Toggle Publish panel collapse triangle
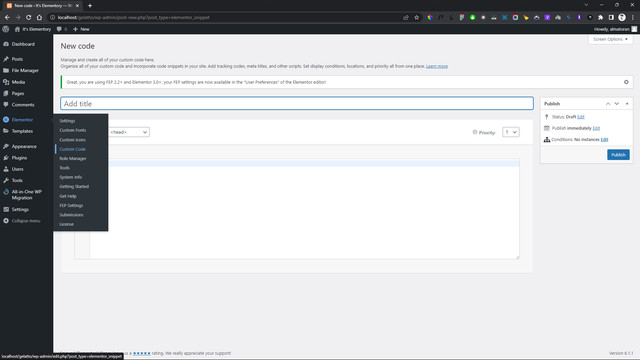This screenshot has height=360, width=640. click(627, 104)
